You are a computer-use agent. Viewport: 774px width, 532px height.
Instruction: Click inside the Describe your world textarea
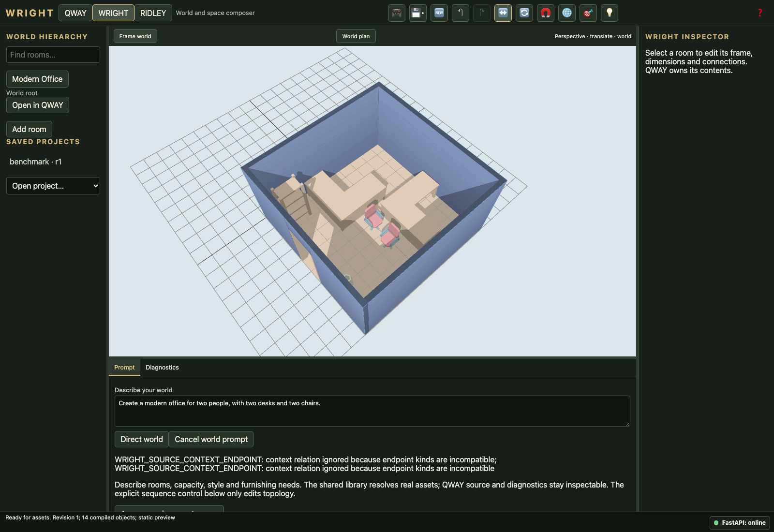pyautogui.click(x=372, y=411)
